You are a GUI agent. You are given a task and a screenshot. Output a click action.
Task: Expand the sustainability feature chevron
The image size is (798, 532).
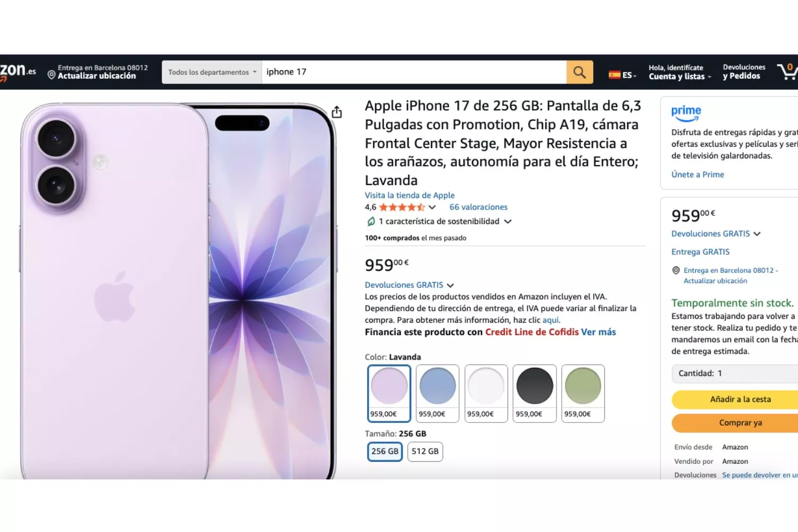coord(508,221)
